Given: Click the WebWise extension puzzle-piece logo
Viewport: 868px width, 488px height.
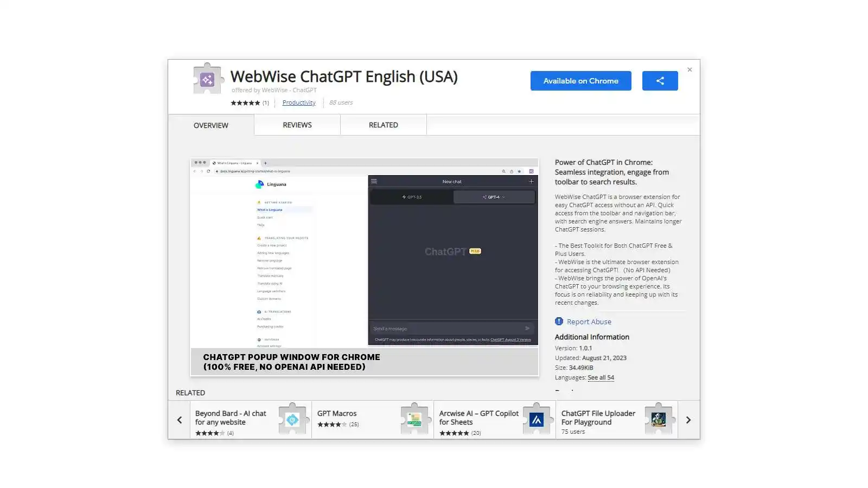Looking at the screenshot, I should click(208, 79).
